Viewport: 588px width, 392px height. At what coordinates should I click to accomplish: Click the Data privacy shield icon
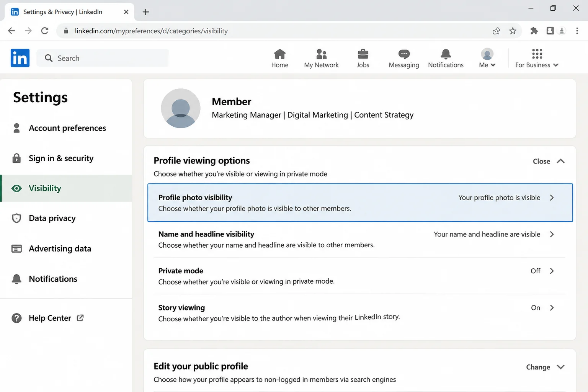pyautogui.click(x=16, y=218)
